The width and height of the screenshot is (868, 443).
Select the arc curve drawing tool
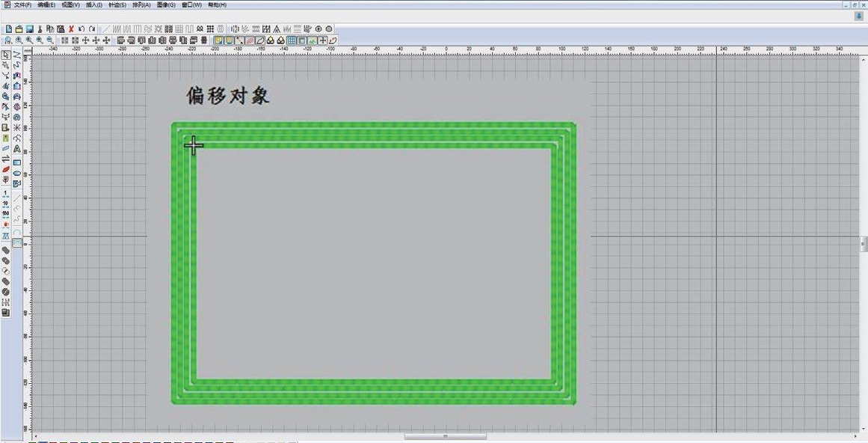pos(16,232)
